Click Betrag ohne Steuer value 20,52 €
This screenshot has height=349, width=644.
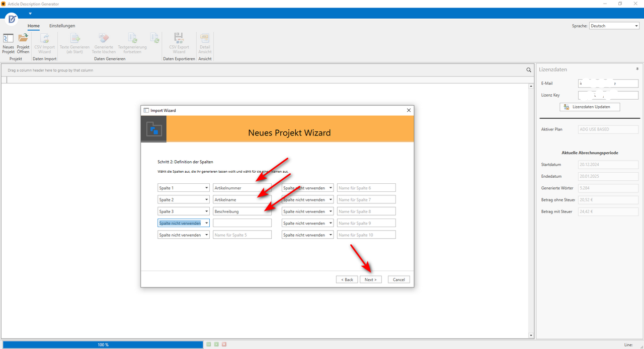pos(608,200)
